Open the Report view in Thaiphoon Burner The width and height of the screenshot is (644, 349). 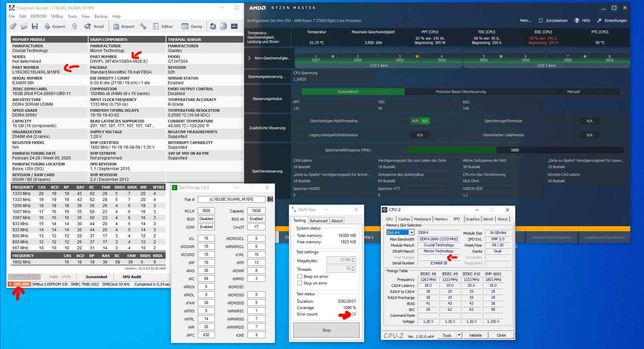(124, 26)
